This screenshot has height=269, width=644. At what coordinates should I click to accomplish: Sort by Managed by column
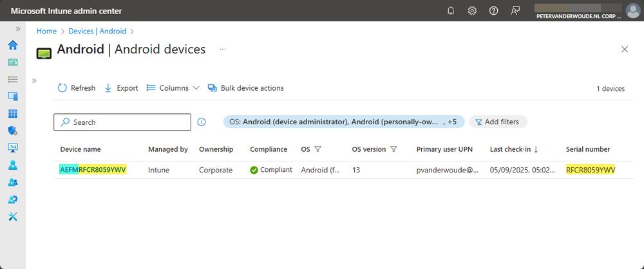coord(168,149)
